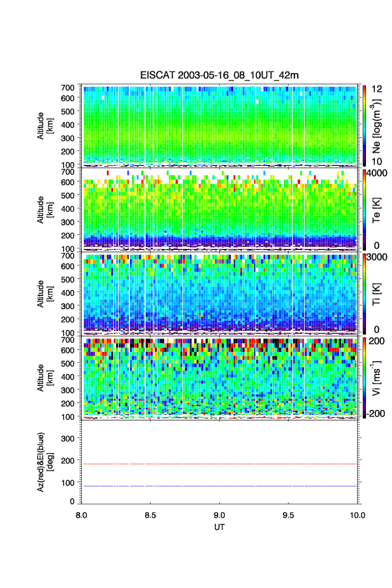The width and height of the screenshot is (392, 588).
Task: Select the red azimuth line
Action: coord(221,464)
